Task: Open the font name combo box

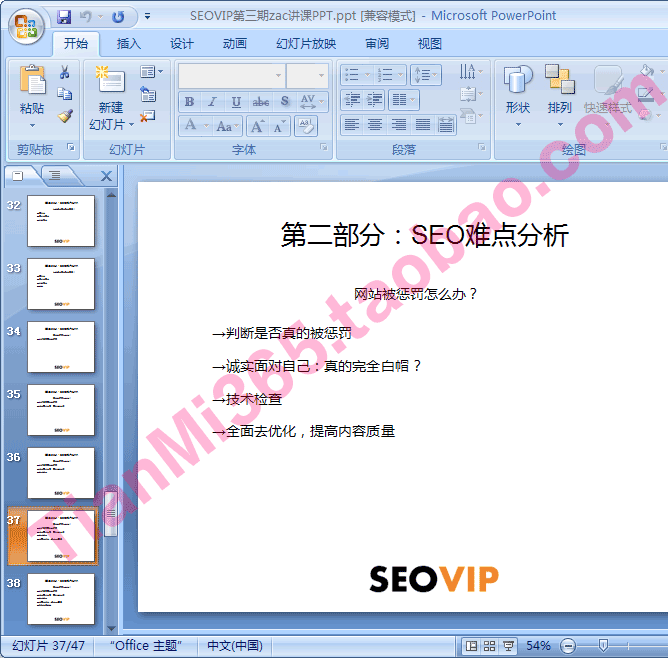Action: [x=232, y=75]
